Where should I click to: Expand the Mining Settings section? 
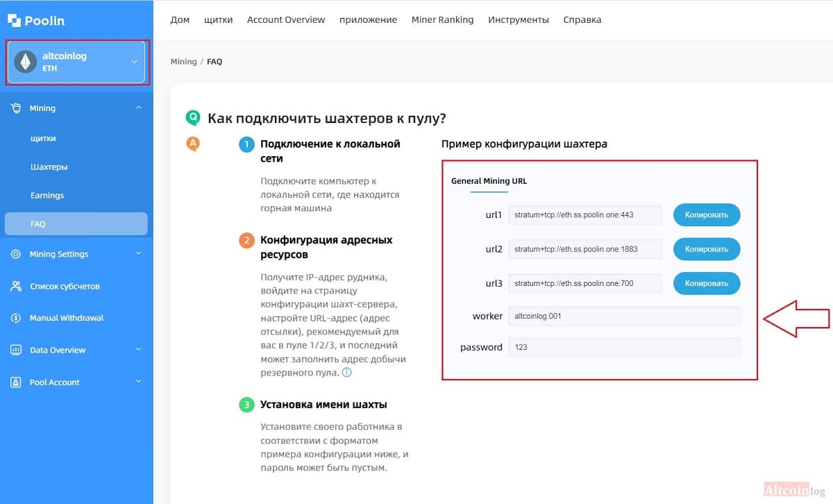click(138, 253)
